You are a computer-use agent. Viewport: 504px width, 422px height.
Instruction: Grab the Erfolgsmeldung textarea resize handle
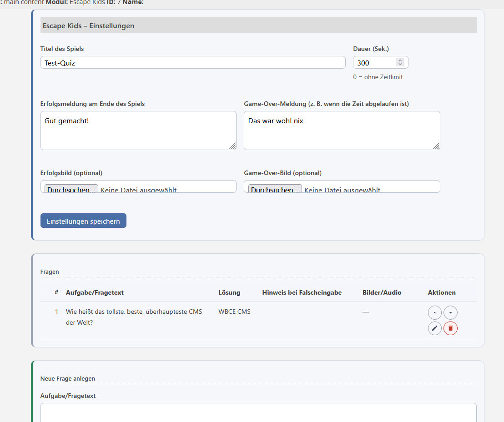click(x=232, y=146)
